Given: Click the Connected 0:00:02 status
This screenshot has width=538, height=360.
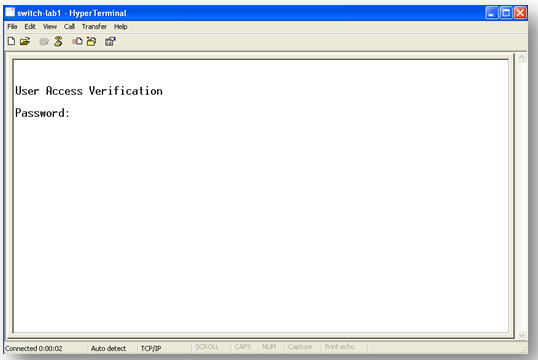Looking at the screenshot, I should (x=34, y=348).
